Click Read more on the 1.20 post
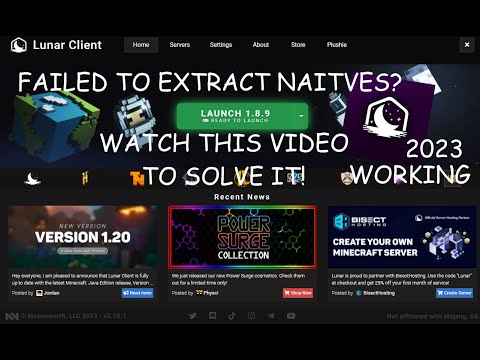480x360 pixels. (137, 293)
